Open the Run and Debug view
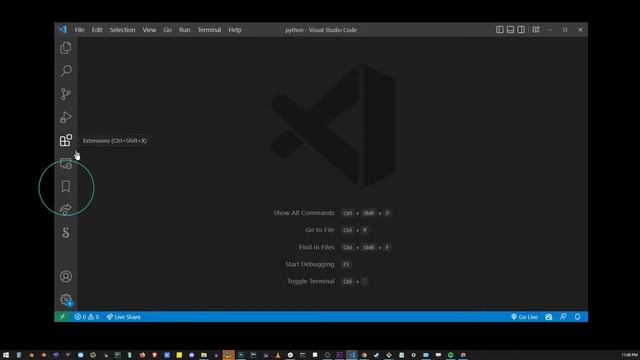Viewport: 640px width, 360px height. tap(66, 118)
